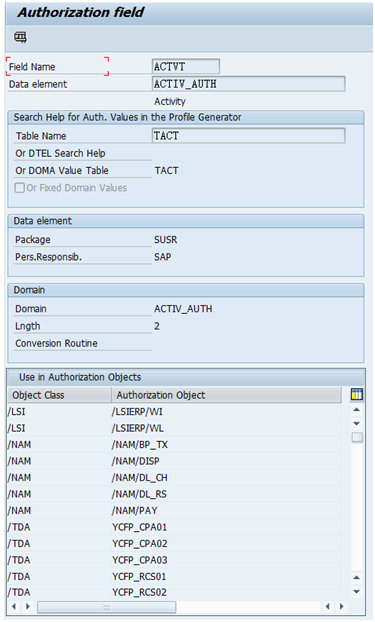
Task: Click the lower vertical scroll up arrow
Action: point(357,578)
